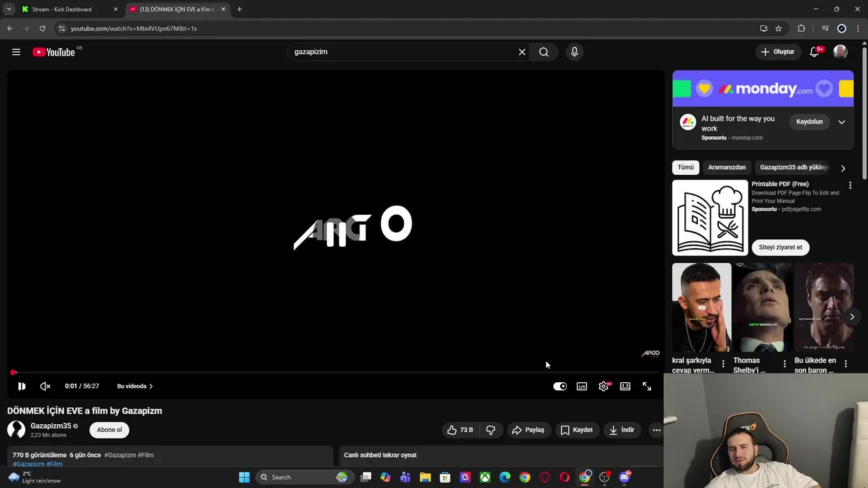This screenshot has width=868, height=488.
Task: Run search with magnifying glass button
Action: 544,52
